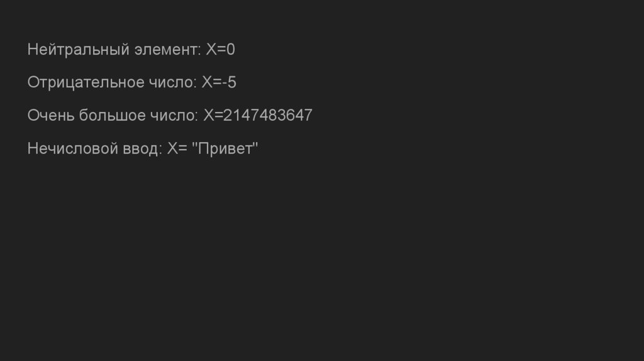Select the value "X=-5"

(x=219, y=82)
